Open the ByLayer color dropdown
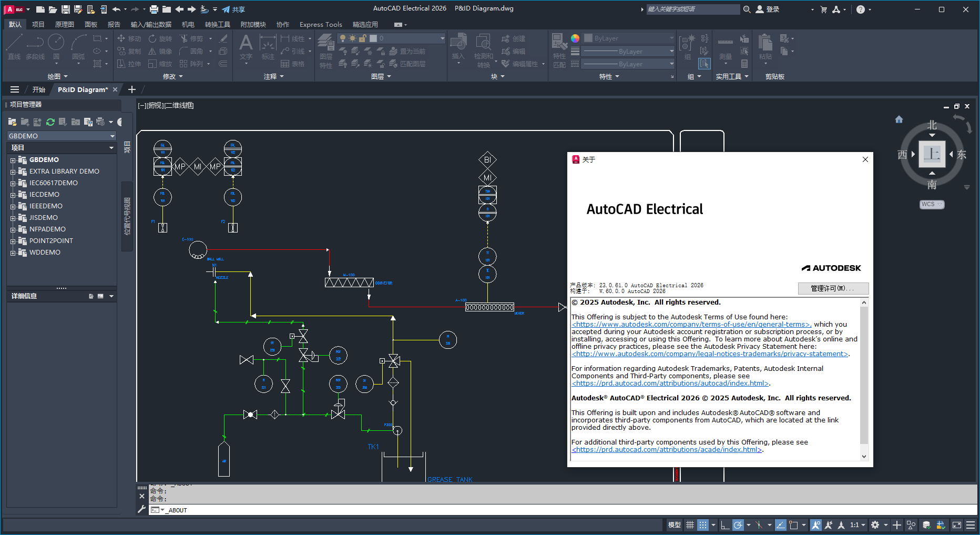The height and width of the screenshot is (535, 980). (x=628, y=38)
